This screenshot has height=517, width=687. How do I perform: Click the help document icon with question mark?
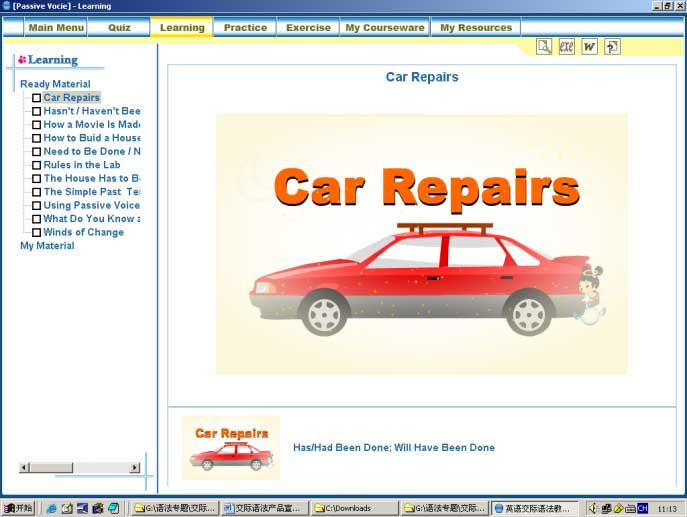coord(613,47)
